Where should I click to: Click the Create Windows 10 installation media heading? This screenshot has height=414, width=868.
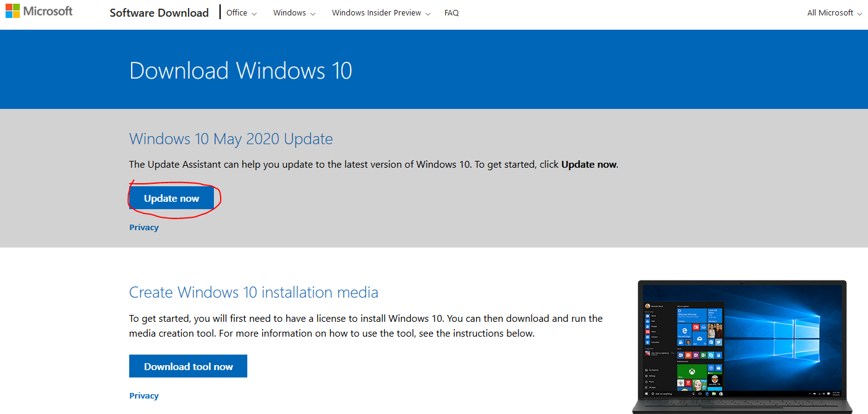pos(253,292)
